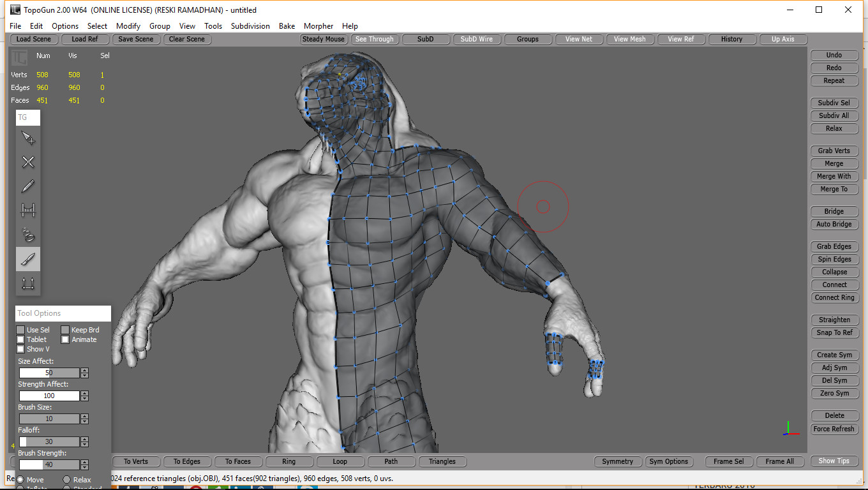Click the TG logo icon above the toolbar

pos(27,117)
